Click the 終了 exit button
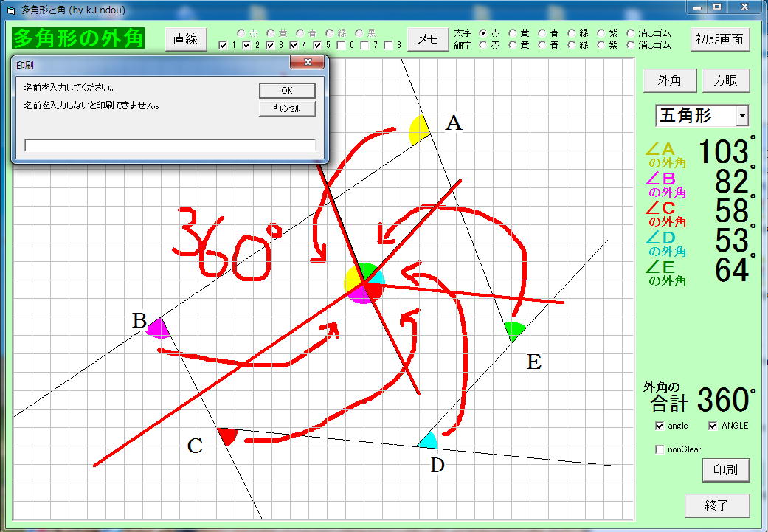This screenshot has height=532, width=768. tap(717, 505)
